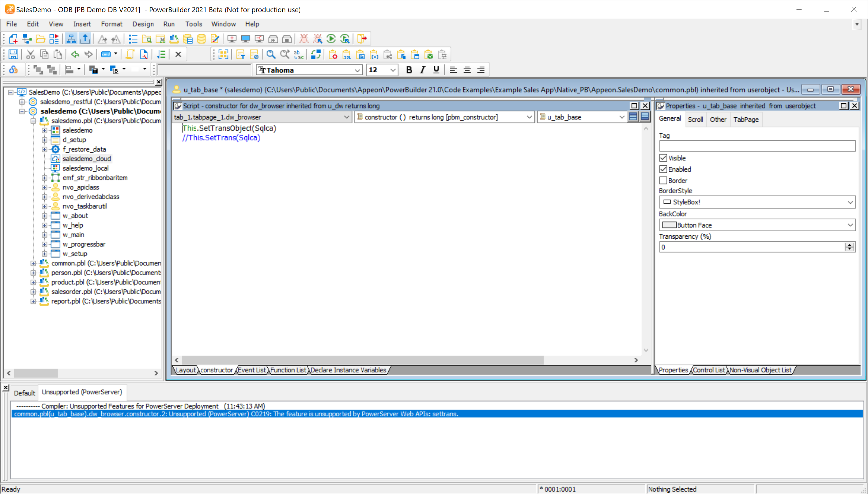
Task: Open the tab_1.tabpage_1.dw_browser control dropdown
Action: (346, 117)
